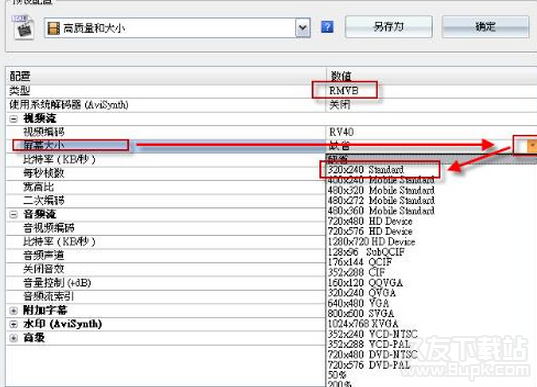Select the 关闭音效 row

[166, 269]
